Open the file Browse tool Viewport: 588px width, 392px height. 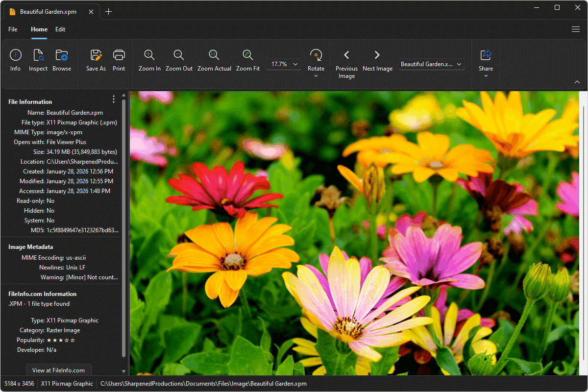tap(62, 60)
